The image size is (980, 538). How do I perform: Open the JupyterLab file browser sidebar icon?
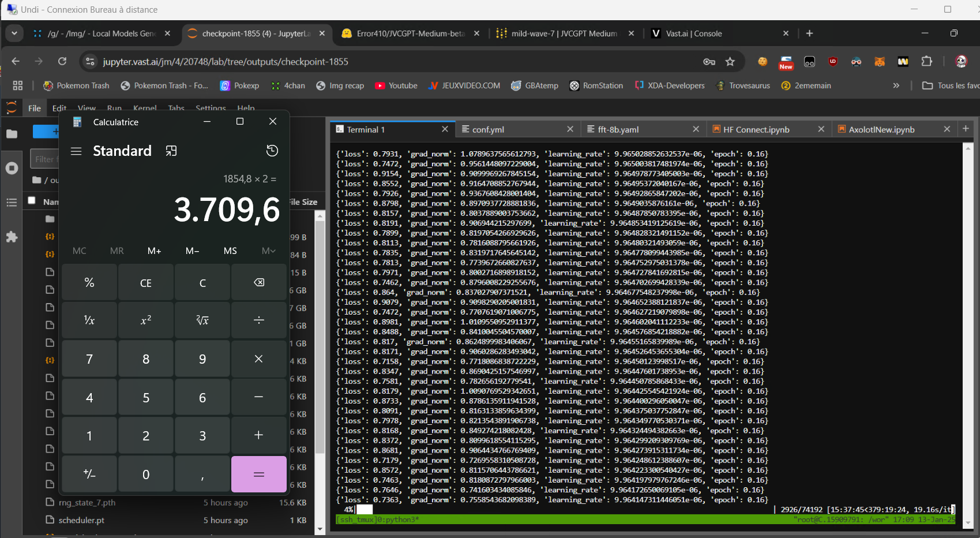(12, 134)
